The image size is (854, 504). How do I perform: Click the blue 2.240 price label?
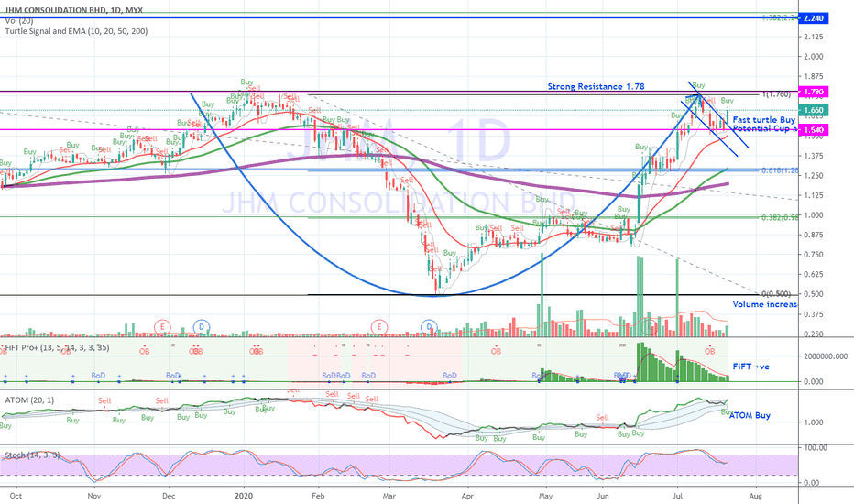813,18
